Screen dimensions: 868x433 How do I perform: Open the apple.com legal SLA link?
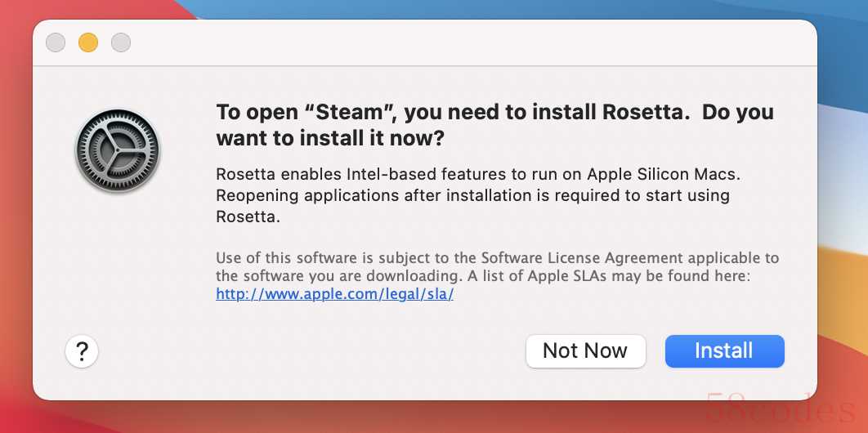point(334,294)
